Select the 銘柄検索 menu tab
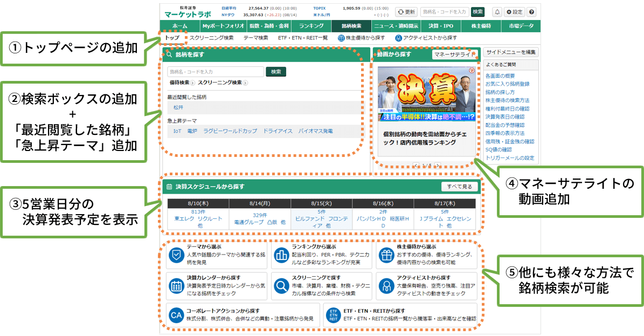This screenshot has width=644, height=336. coord(351,26)
